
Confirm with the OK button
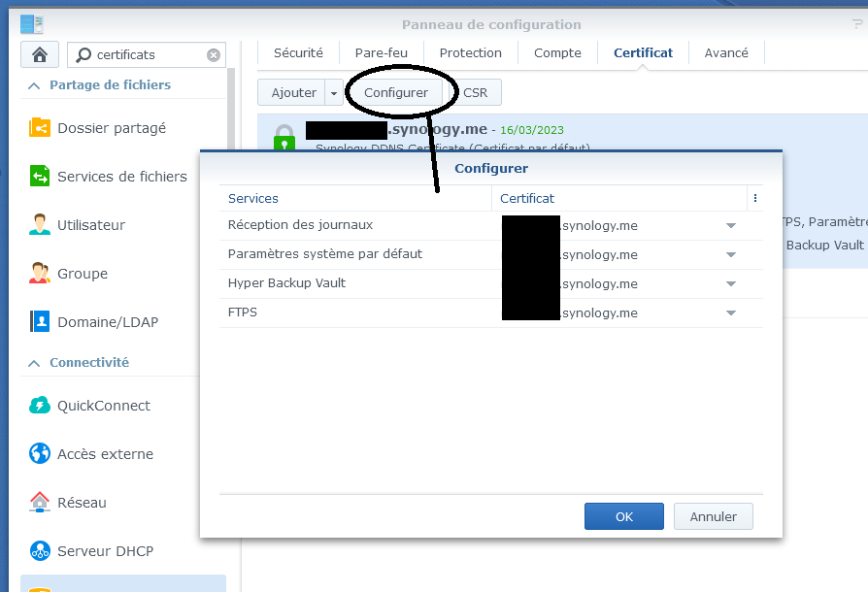coord(624,516)
